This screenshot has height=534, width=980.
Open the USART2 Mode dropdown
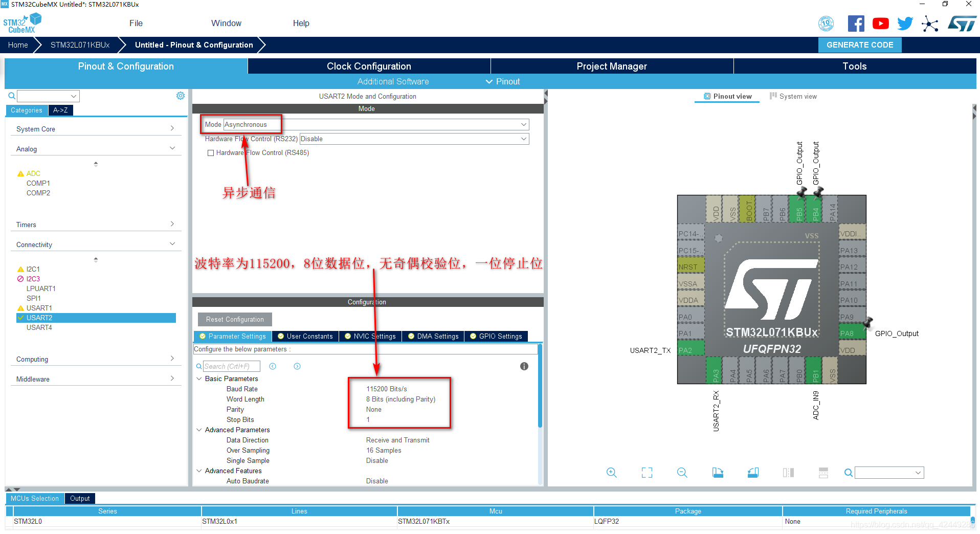[376, 124]
